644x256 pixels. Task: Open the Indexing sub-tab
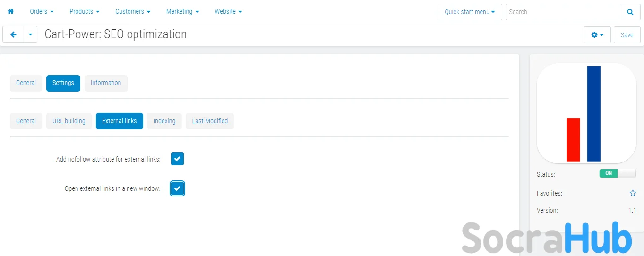pyautogui.click(x=164, y=121)
